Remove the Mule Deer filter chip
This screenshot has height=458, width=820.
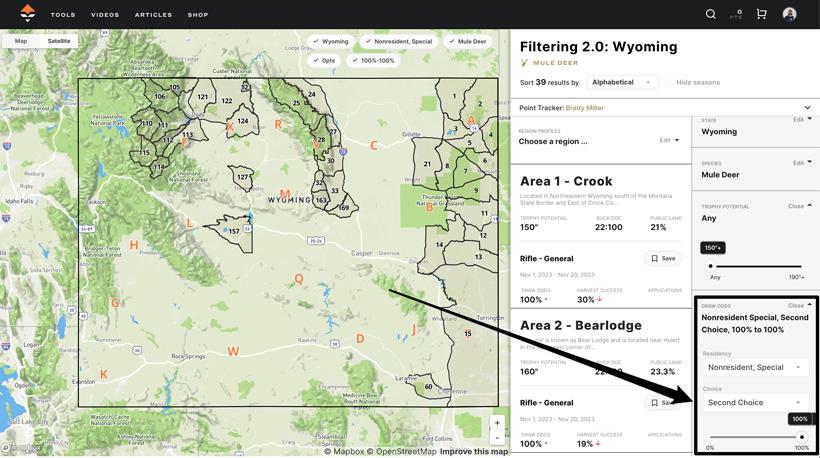coord(468,41)
